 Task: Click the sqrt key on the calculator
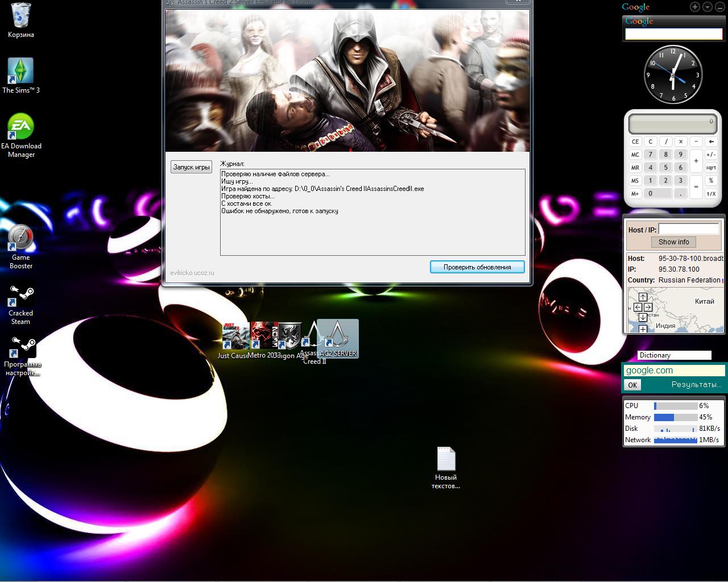coord(711,168)
